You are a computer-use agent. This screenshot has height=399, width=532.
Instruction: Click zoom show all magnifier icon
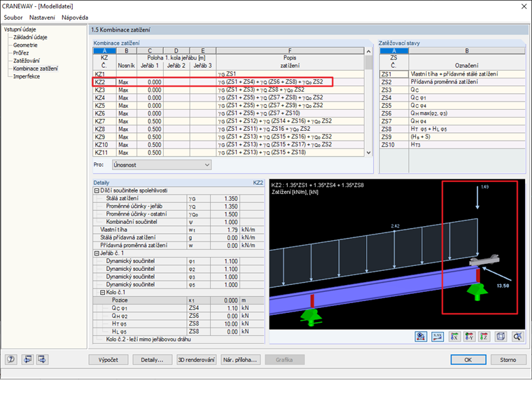(x=518, y=337)
